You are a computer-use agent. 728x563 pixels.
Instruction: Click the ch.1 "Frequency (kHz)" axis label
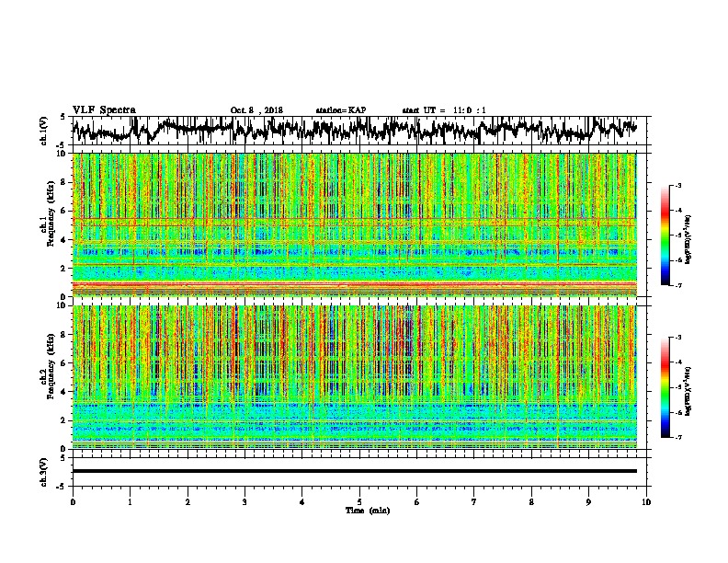point(51,213)
